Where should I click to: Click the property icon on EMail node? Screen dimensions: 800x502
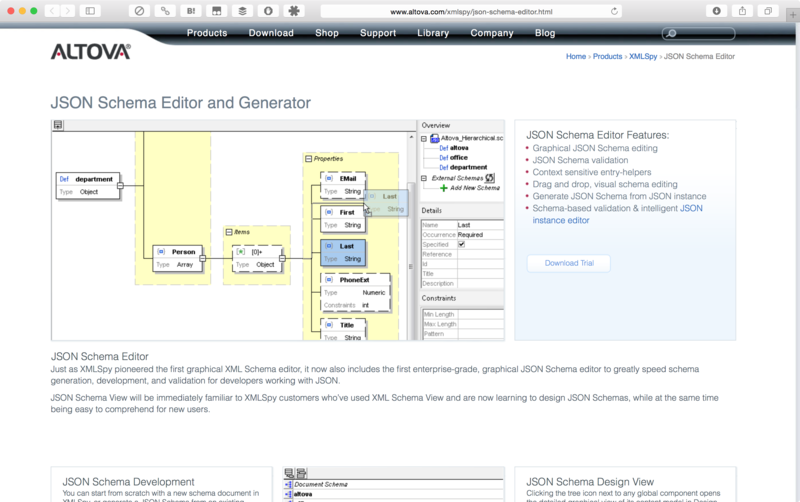[329, 179]
